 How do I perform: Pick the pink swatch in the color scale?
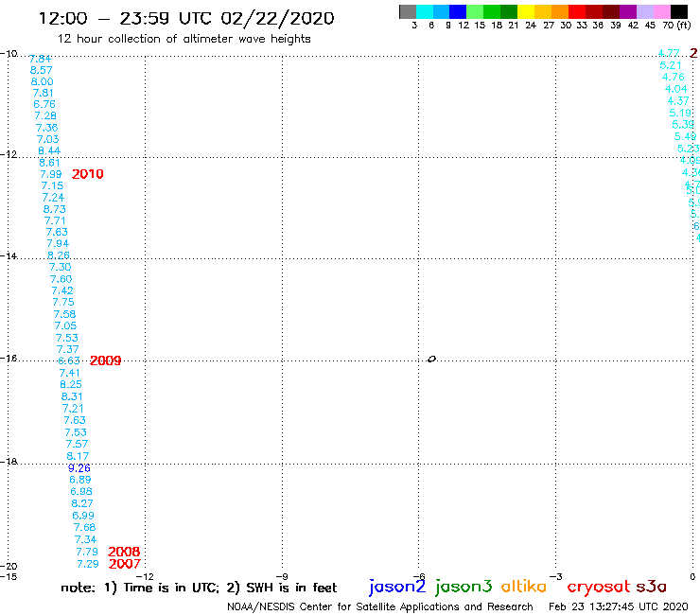[x=662, y=11]
